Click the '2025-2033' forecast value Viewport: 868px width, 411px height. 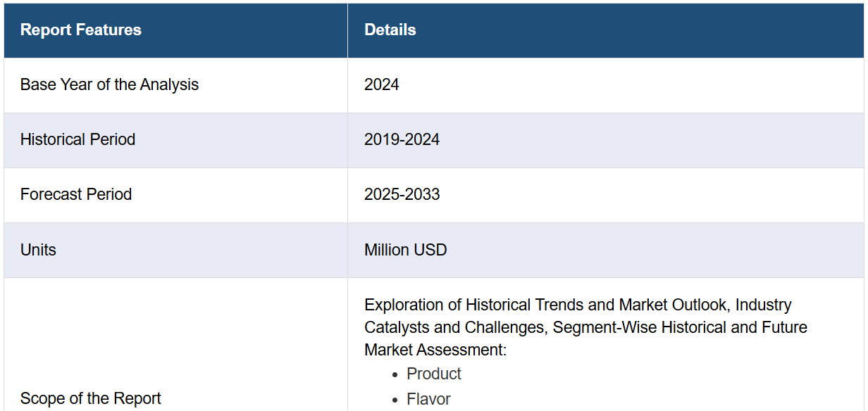pyautogui.click(x=402, y=194)
